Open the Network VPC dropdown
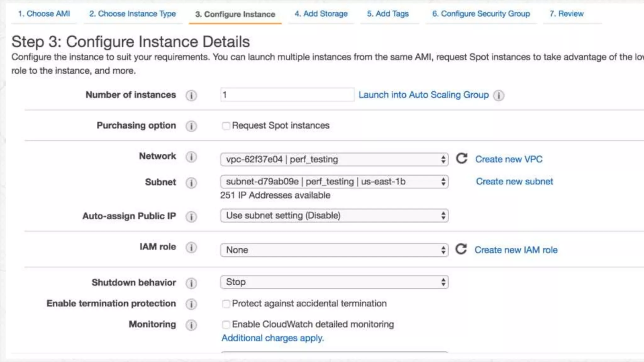 pyautogui.click(x=334, y=160)
